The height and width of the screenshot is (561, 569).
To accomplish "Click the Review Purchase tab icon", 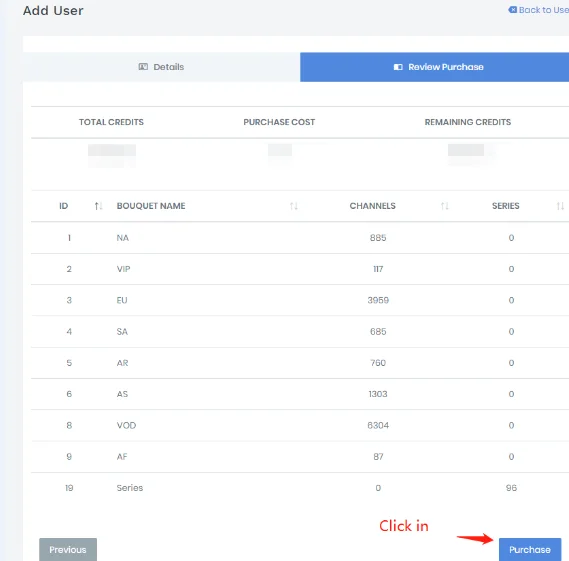I will [x=398, y=67].
